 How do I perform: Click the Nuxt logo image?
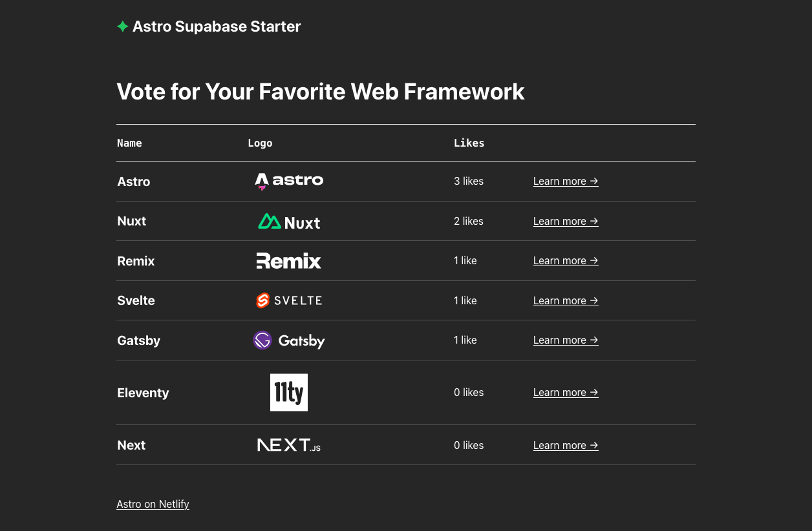pyautogui.click(x=289, y=222)
